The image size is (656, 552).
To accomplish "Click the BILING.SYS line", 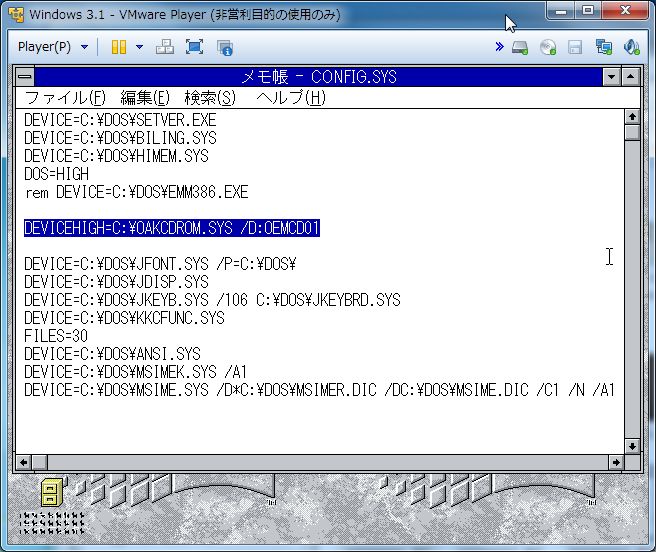I will click(x=120, y=138).
